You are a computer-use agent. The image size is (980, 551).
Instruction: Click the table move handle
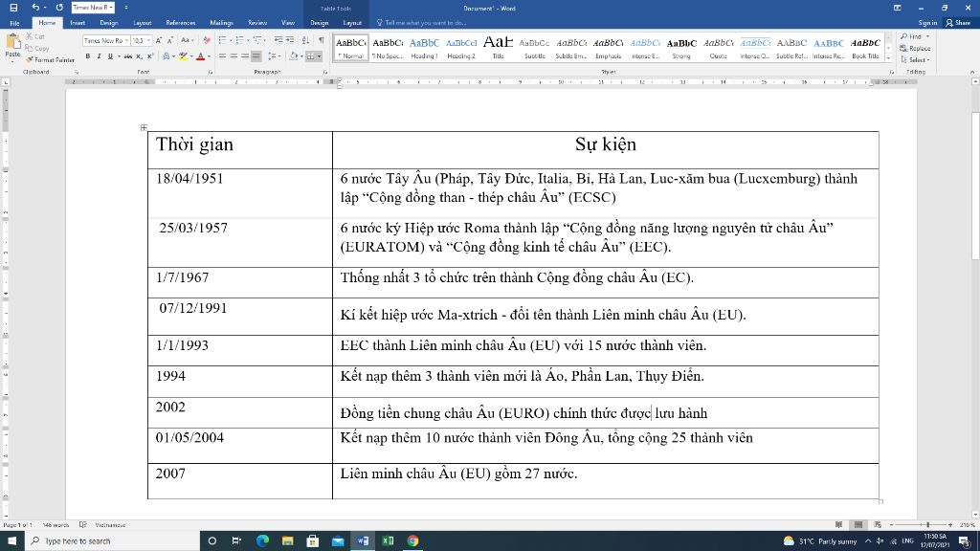click(x=144, y=127)
